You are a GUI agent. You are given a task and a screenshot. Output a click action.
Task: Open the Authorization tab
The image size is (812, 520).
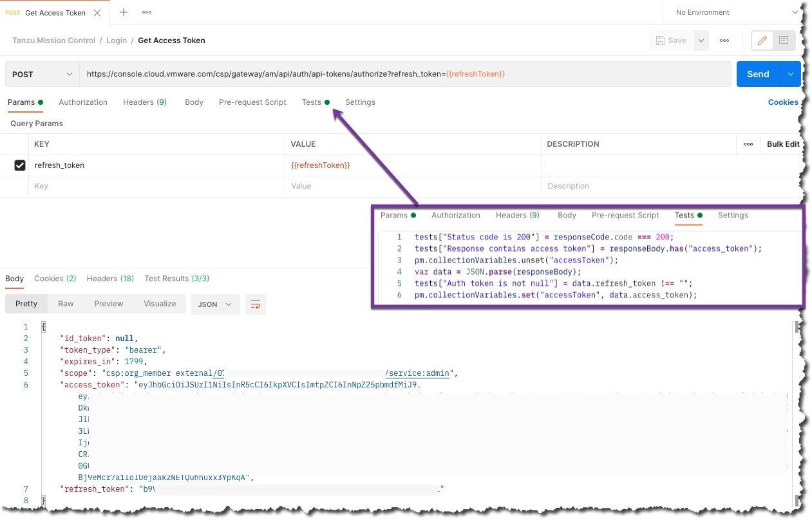click(83, 102)
